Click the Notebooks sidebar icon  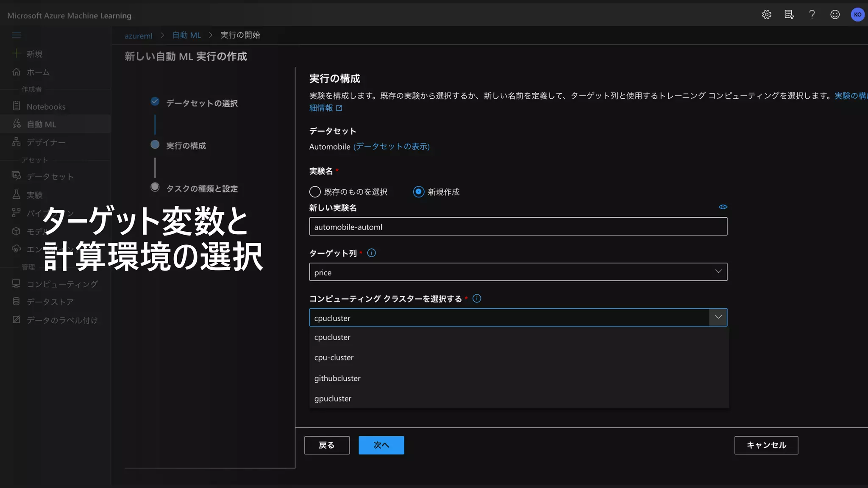coord(16,106)
